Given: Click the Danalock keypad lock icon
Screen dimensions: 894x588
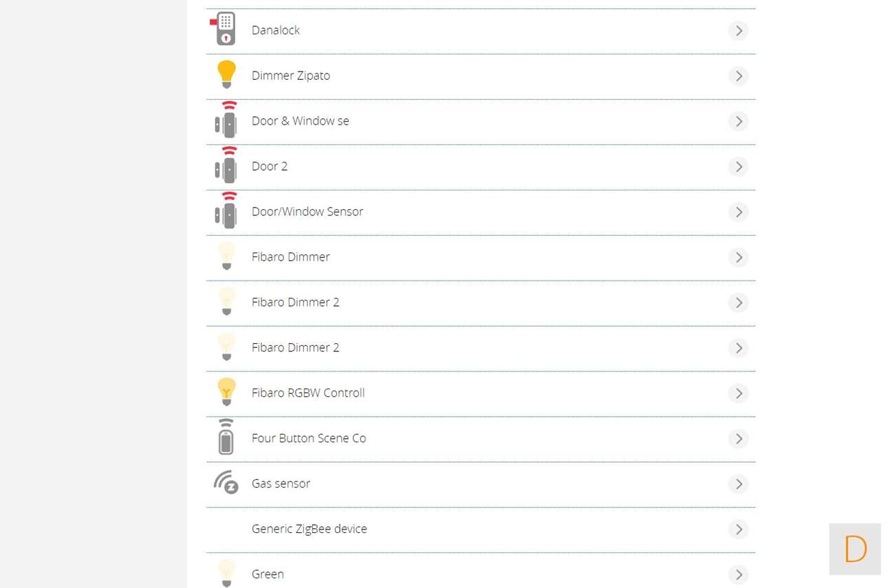Looking at the screenshot, I should 225,30.
